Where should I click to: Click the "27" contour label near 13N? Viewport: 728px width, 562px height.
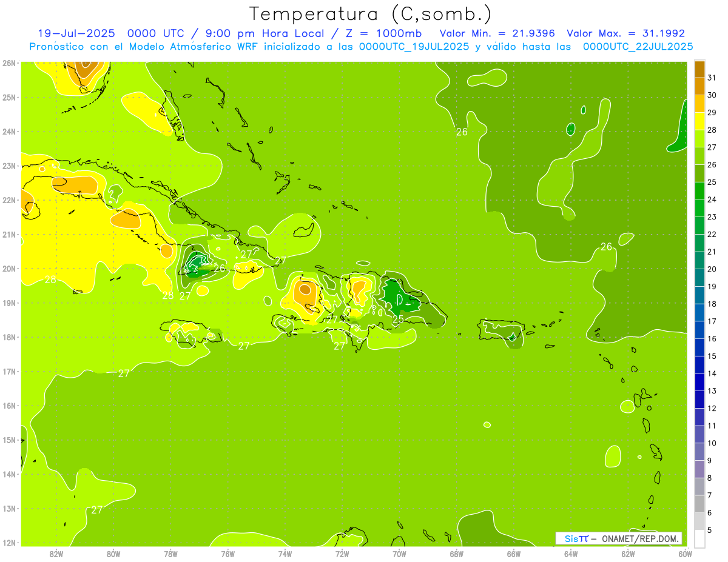click(x=97, y=510)
